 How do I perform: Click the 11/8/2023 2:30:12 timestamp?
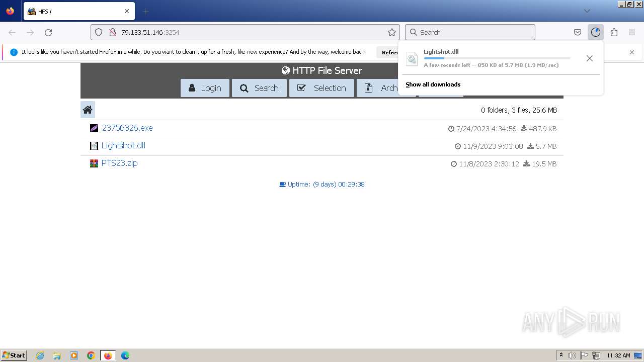[x=489, y=164]
